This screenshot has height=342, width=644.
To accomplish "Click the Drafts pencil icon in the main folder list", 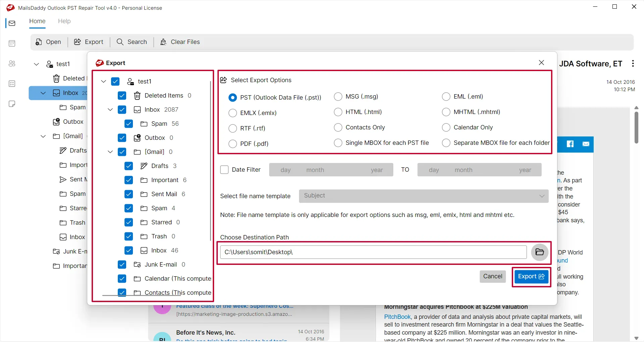I will click(63, 151).
